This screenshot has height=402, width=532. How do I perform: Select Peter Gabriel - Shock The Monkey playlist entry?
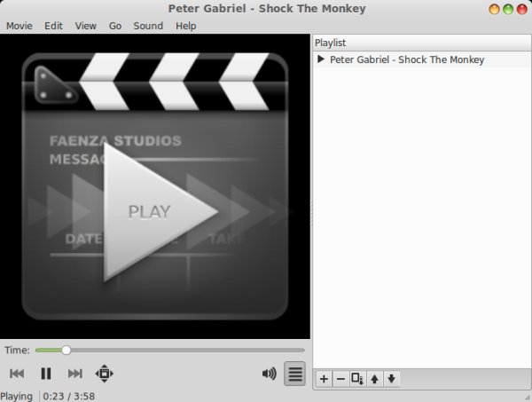tap(421, 59)
